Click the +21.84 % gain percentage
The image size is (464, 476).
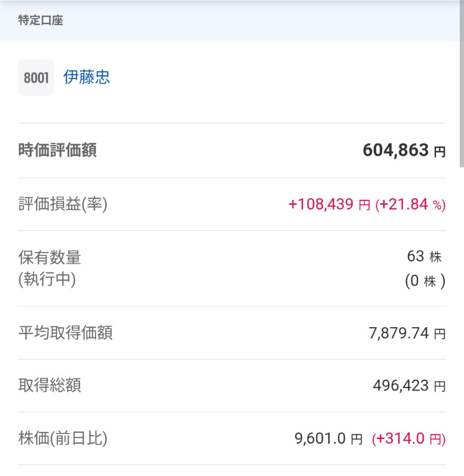[x=410, y=204]
